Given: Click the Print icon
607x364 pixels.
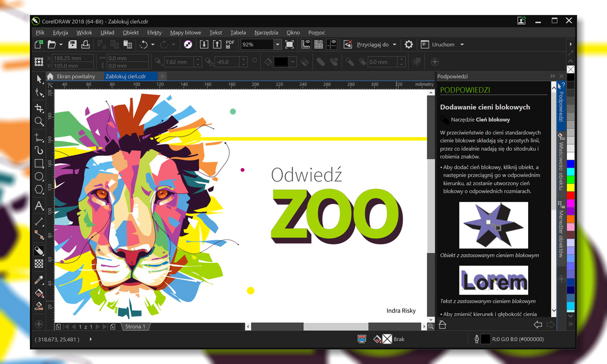Looking at the screenshot, I should point(85,44).
